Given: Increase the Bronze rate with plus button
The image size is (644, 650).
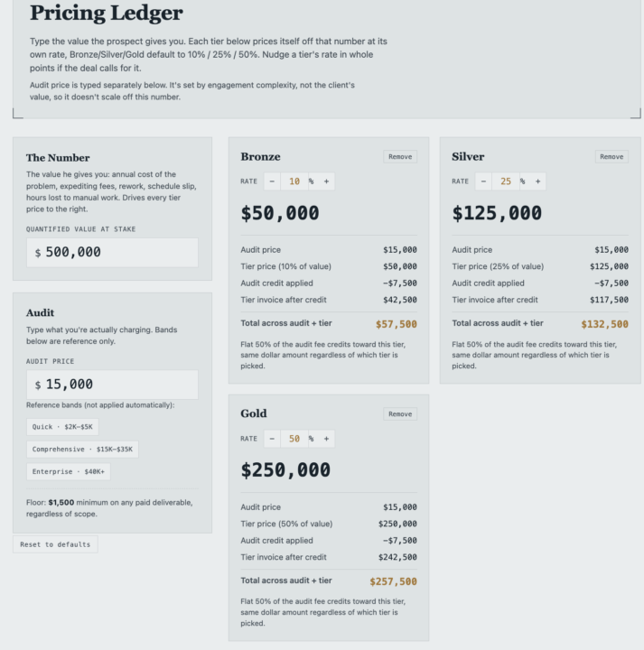Looking at the screenshot, I should pyautogui.click(x=326, y=181).
